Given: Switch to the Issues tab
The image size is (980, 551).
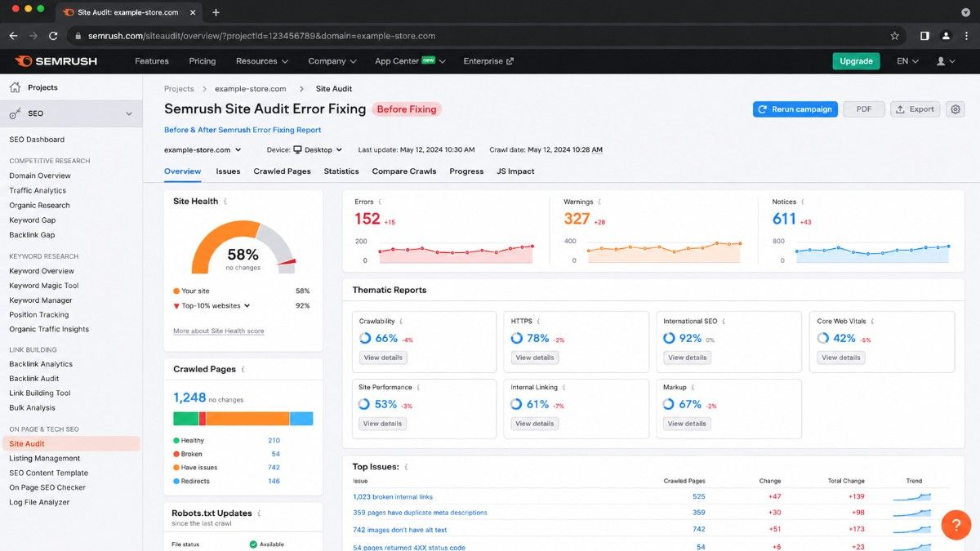Looking at the screenshot, I should coord(228,171).
